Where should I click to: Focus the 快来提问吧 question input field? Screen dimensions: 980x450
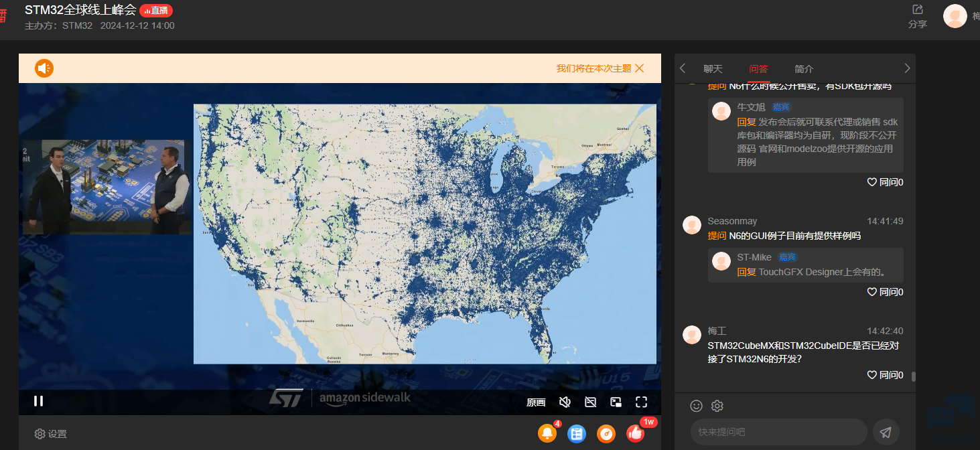(x=778, y=432)
